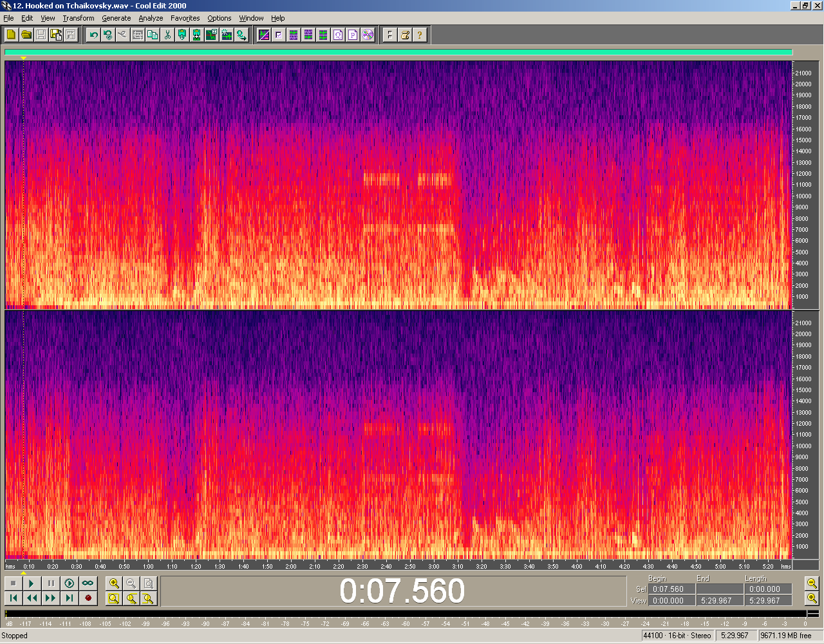Click the Undo toolbar icon
Screen dimensions: 824x644
94,35
